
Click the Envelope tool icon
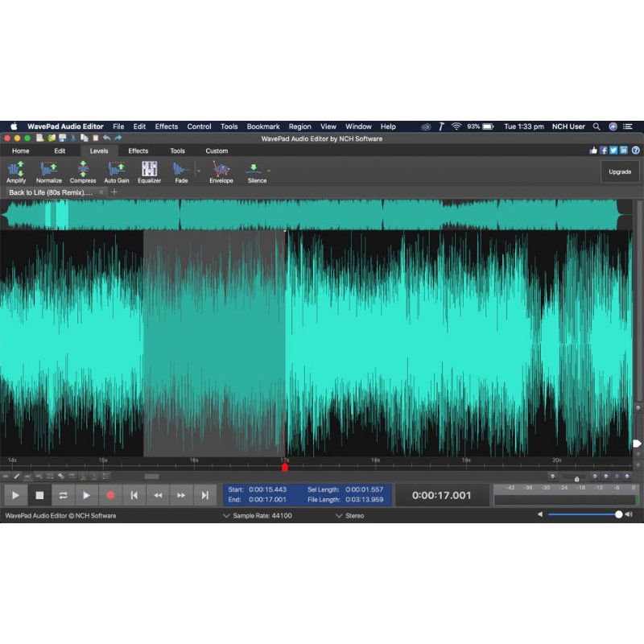(221, 169)
